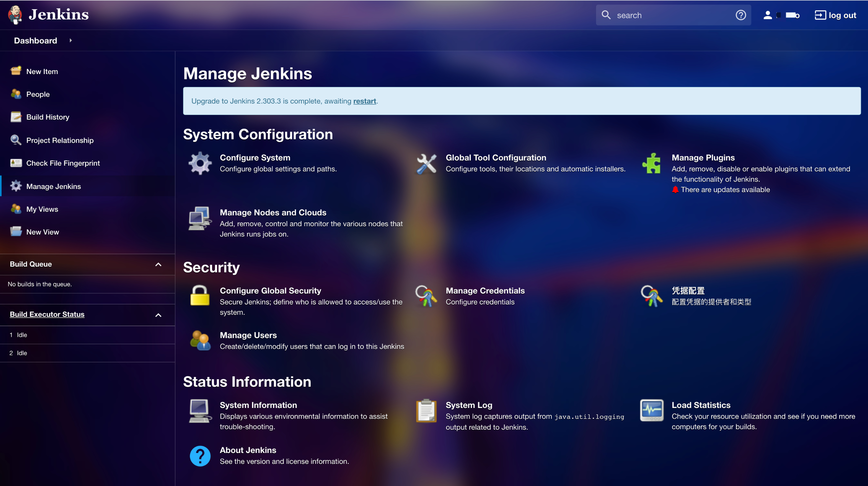The width and height of the screenshot is (868, 486).
Task: Collapse the Build Executor Status panel
Action: 158,315
